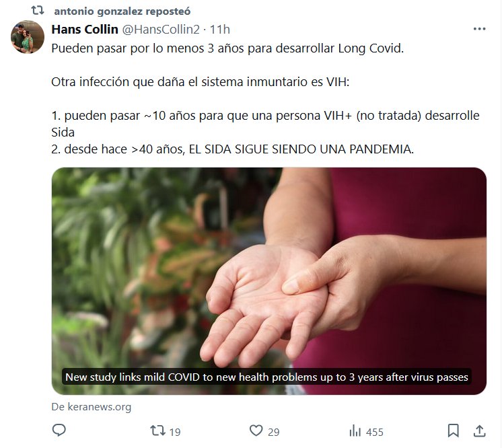Open the 11h timestamp link

[219, 30]
